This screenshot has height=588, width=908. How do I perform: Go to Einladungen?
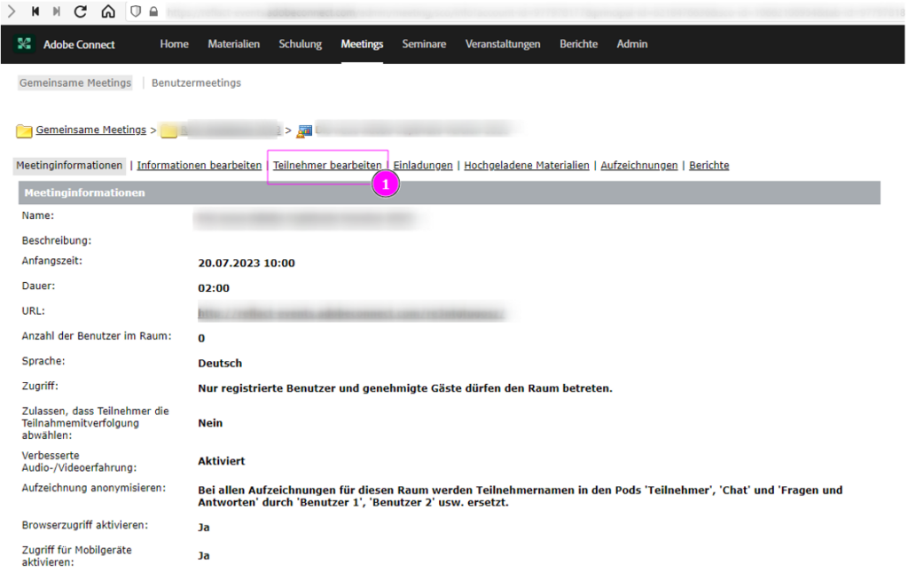point(423,165)
